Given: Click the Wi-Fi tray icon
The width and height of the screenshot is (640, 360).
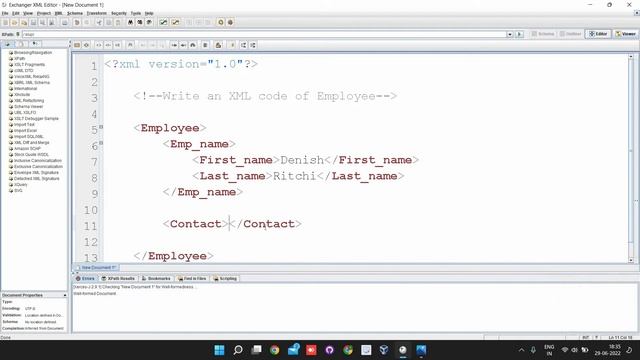Looking at the screenshot, I should (x=565, y=350).
